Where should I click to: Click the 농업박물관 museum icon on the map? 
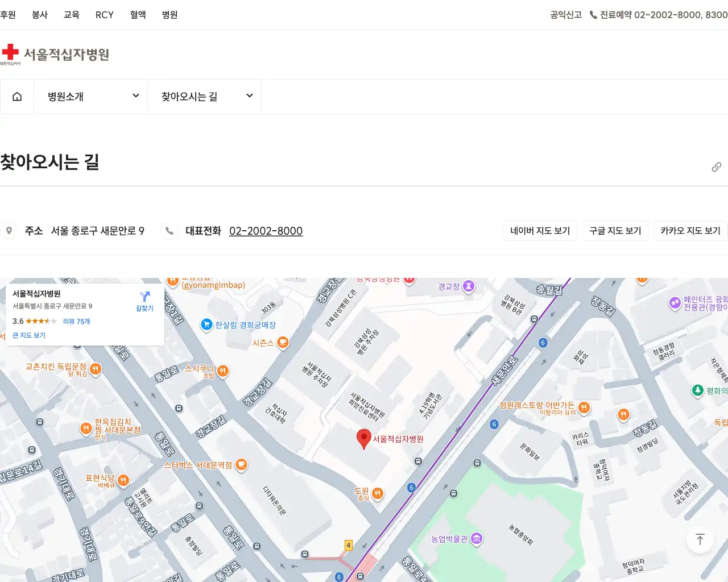(475, 539)
